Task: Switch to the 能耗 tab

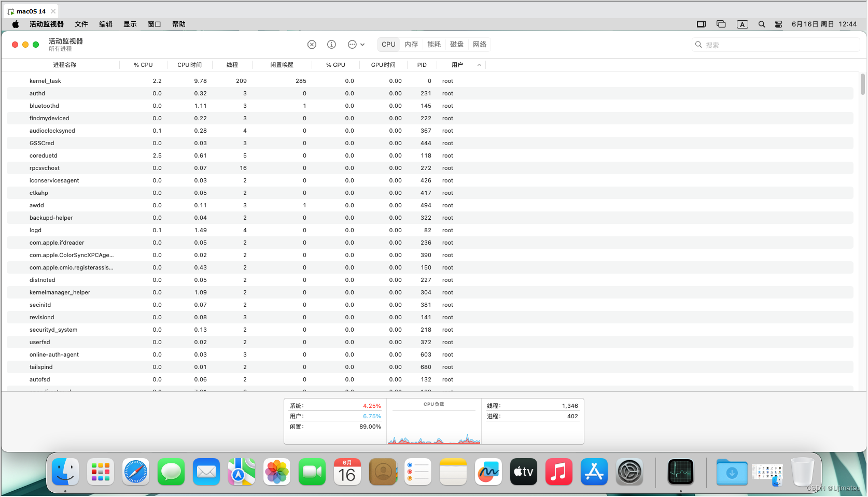Action: (434, 45)
